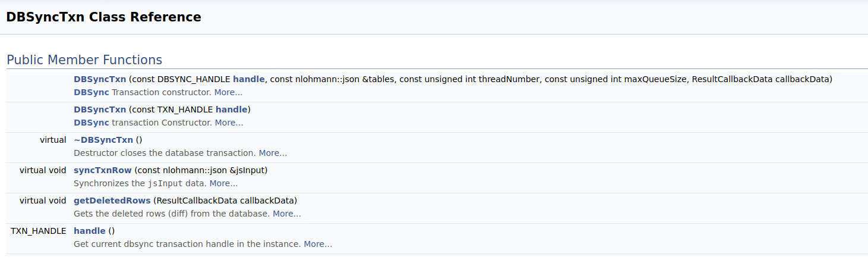Click More after 'Get current dbsync transaction handle'
The image size is (868, 263).
[x=318, y=244]
